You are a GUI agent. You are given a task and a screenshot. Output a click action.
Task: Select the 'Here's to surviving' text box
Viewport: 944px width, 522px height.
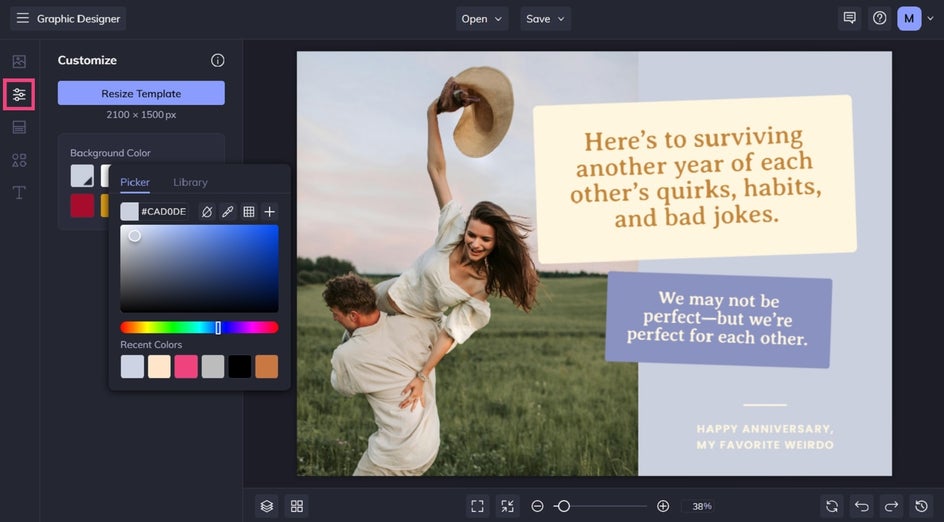click(x=694, y=179)
